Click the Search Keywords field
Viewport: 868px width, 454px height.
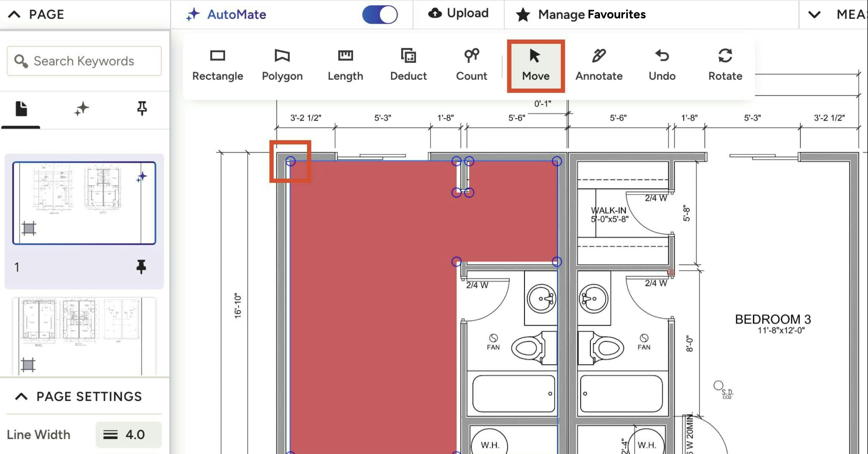[x=84, y=61]
